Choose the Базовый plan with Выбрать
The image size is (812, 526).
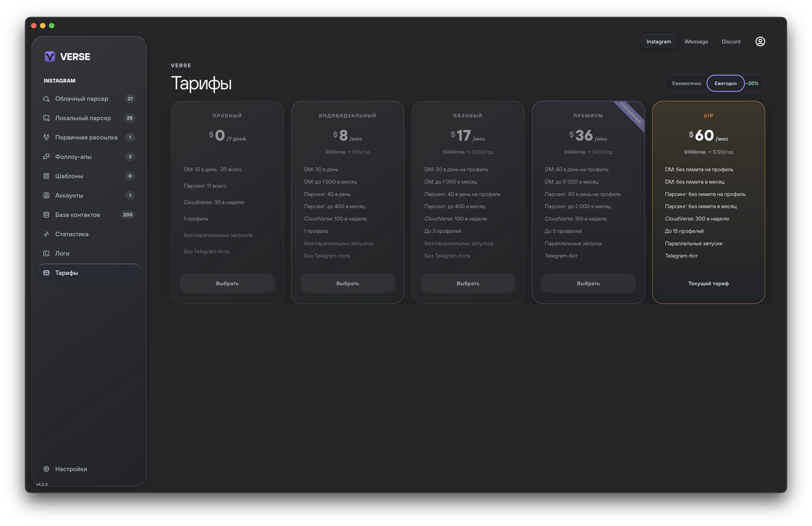[468, 283]
